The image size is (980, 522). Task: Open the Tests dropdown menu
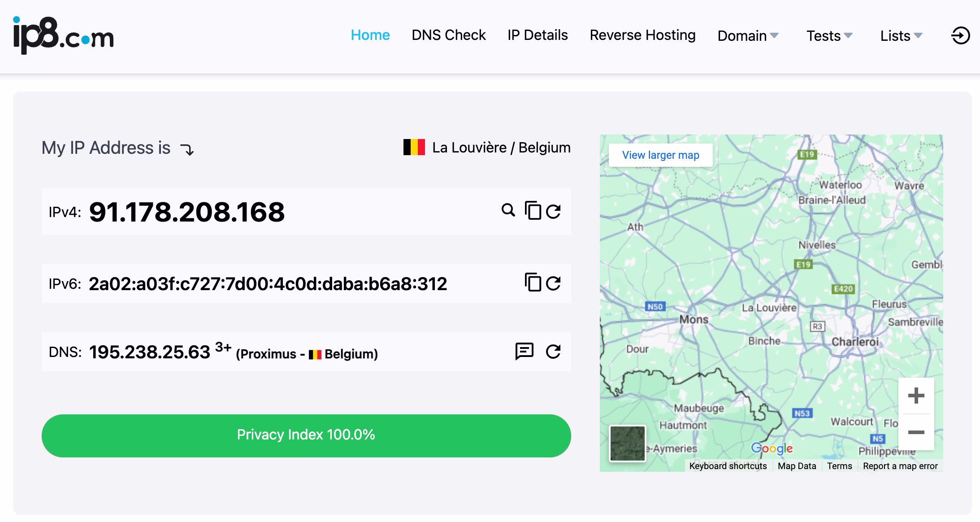pyautogui.click(x=829, y=36)
